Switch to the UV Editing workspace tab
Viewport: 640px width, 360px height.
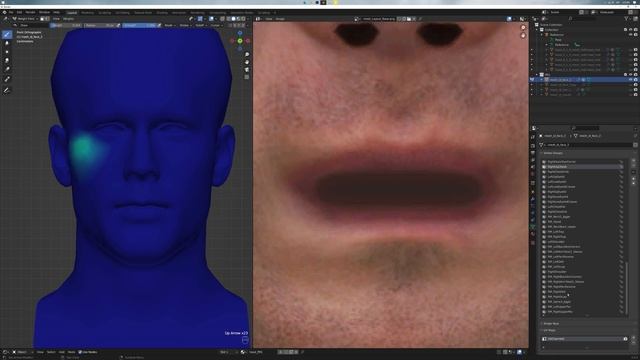click(122, 13)
